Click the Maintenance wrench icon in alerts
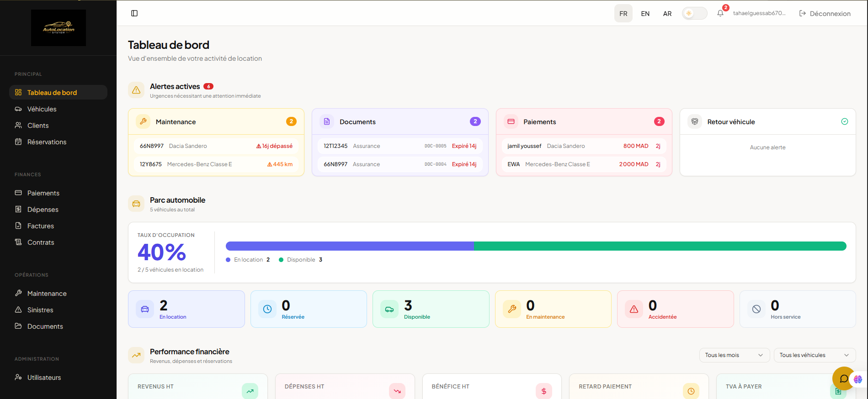 [x=143, y=121]
